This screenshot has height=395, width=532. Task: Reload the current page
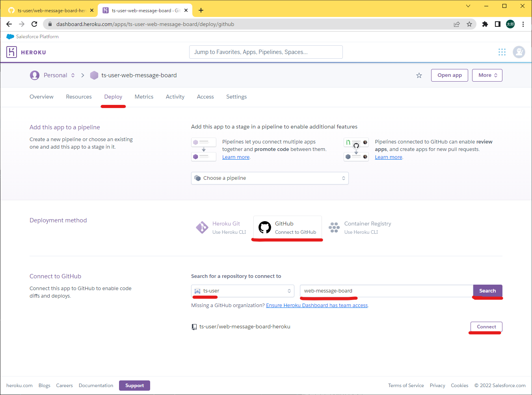pos(34,24)
